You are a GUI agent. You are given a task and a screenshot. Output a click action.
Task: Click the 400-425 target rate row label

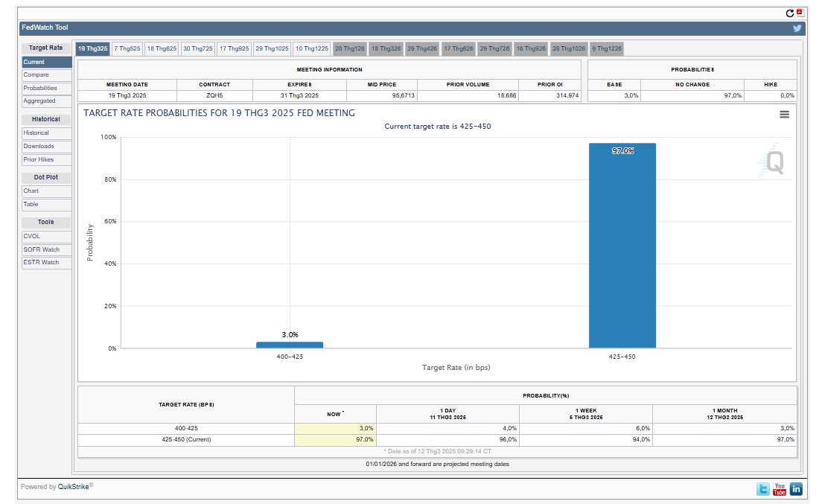click(x=186, y=429)
